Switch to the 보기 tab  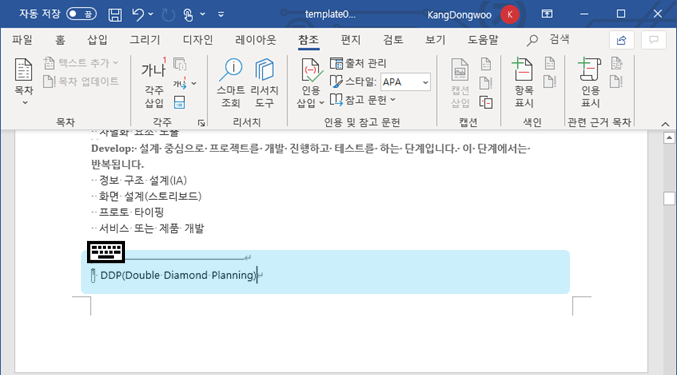coord(435,40)
